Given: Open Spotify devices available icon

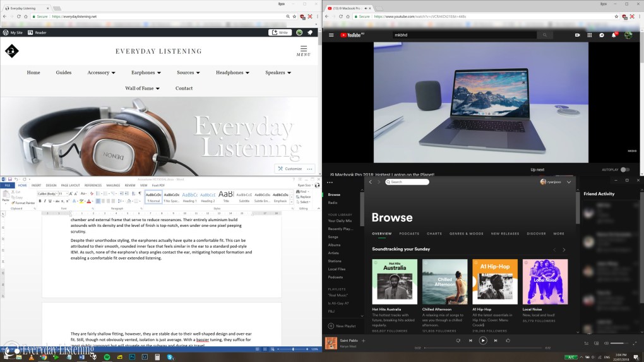Looking at the screenshot, I should click(597, 343).
